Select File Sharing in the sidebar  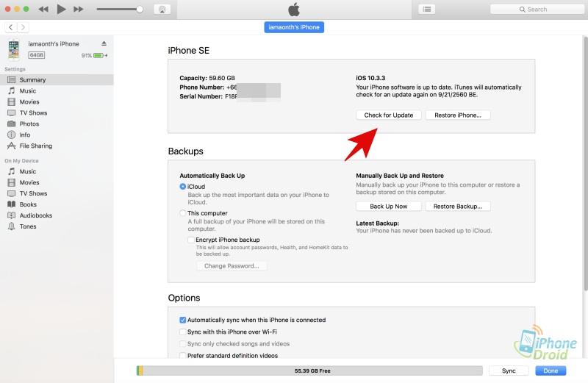pyautogui.click(x=35, y=146)
